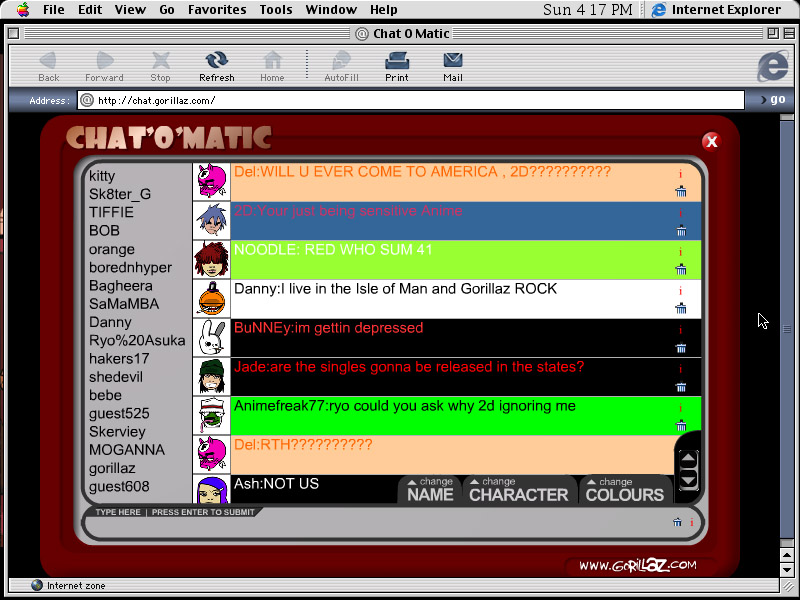
Task: Open the Favorites menu
Action: coord(217,10)
